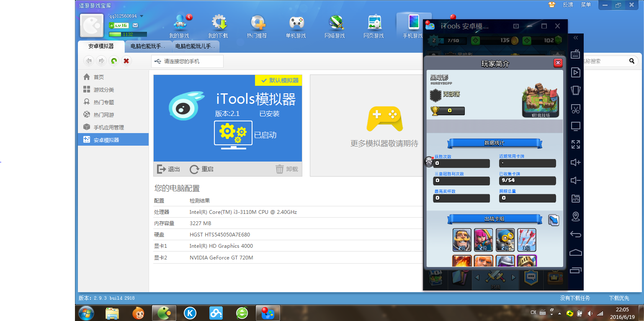Click the emulator video record icon

pos(576,72)
